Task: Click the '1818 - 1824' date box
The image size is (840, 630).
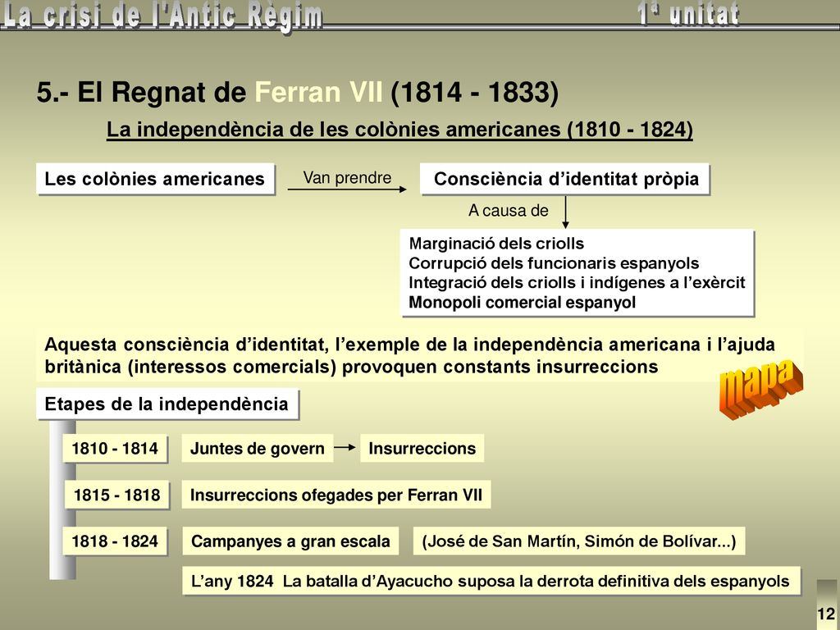Action: 115,541
